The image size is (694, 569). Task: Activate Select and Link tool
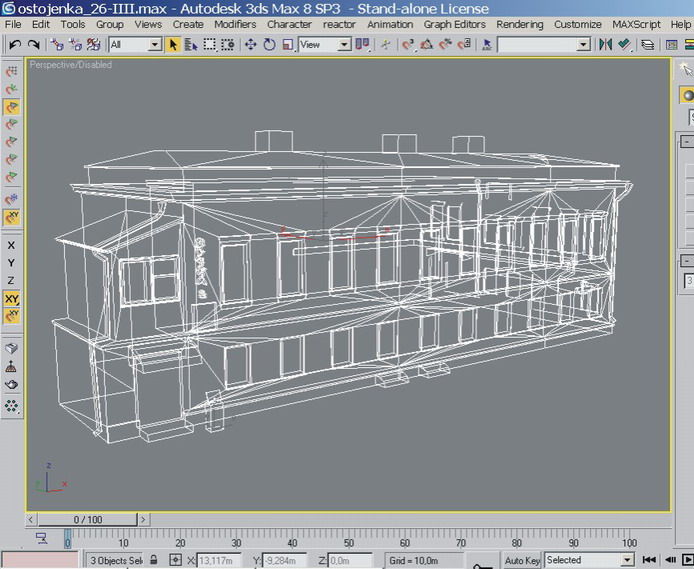[56, 45]
